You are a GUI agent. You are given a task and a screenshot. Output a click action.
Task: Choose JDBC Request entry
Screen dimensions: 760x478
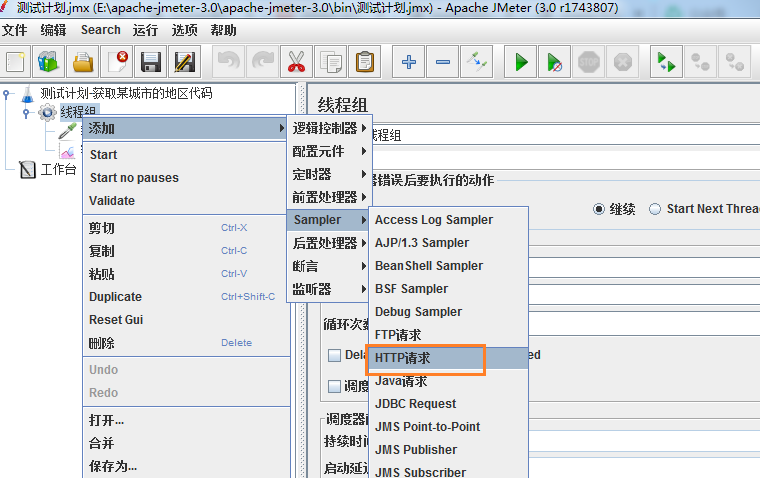point(448,404)
